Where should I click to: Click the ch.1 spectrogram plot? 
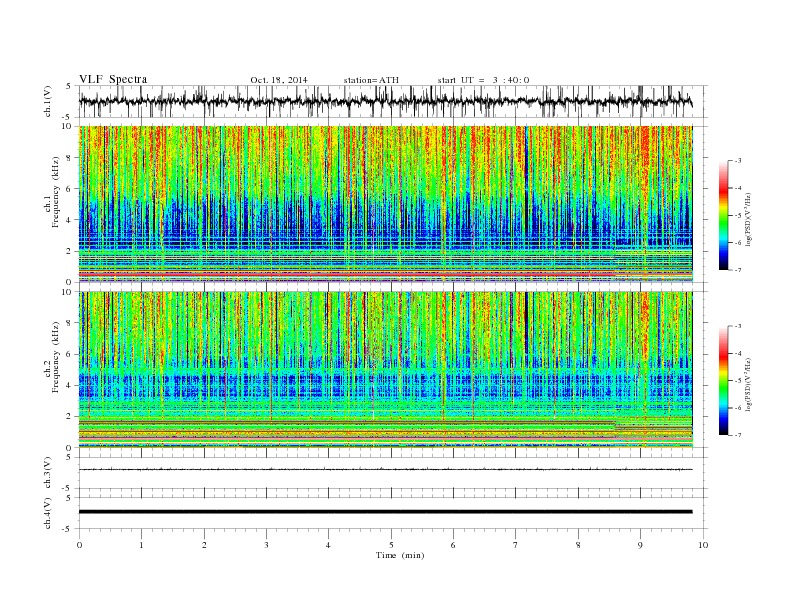click(x=386, y=204)
